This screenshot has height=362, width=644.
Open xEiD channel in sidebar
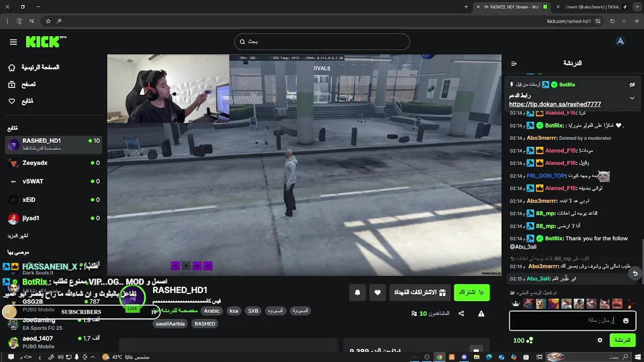click(53, 200)
